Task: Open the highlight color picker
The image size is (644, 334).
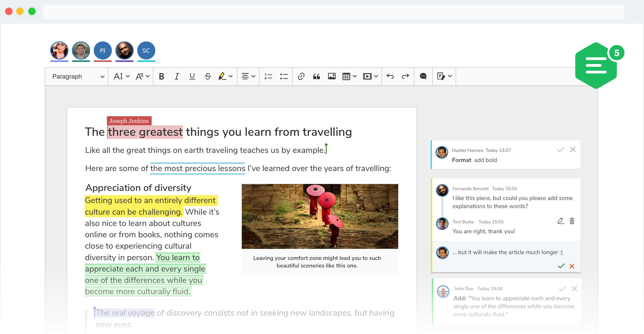Action: point(231,76)
